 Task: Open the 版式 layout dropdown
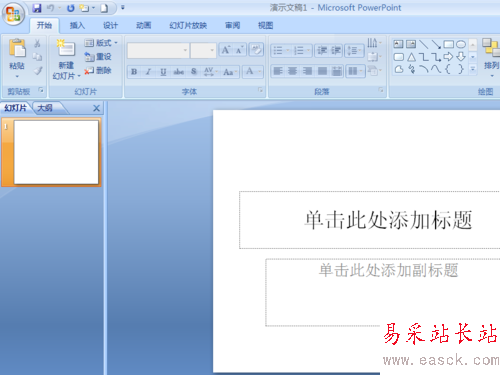pos(101,43)
